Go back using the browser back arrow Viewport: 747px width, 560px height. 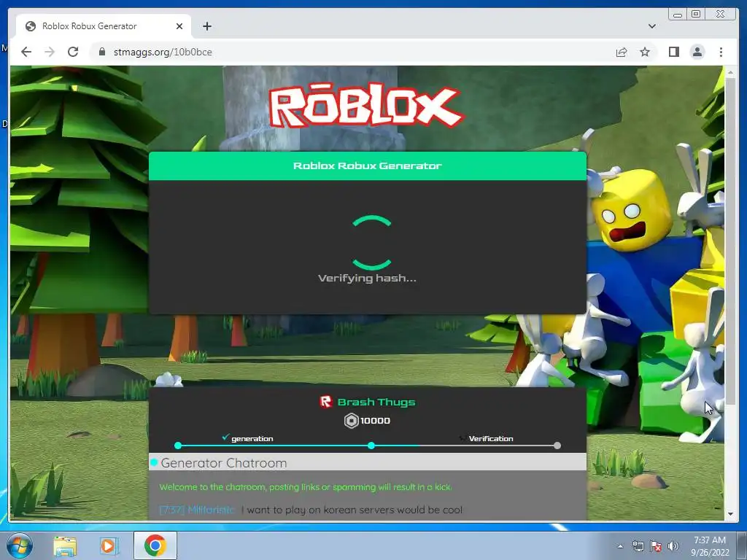26,52
